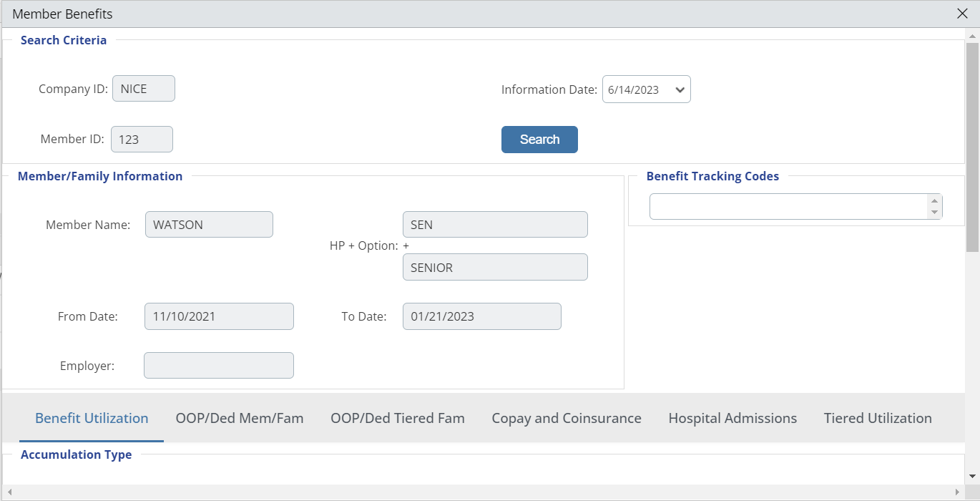Image resolution: width=980 pixels, height=501 pixels.
Task: Click the vertical scrollbar down arrow
Action: 972,476
